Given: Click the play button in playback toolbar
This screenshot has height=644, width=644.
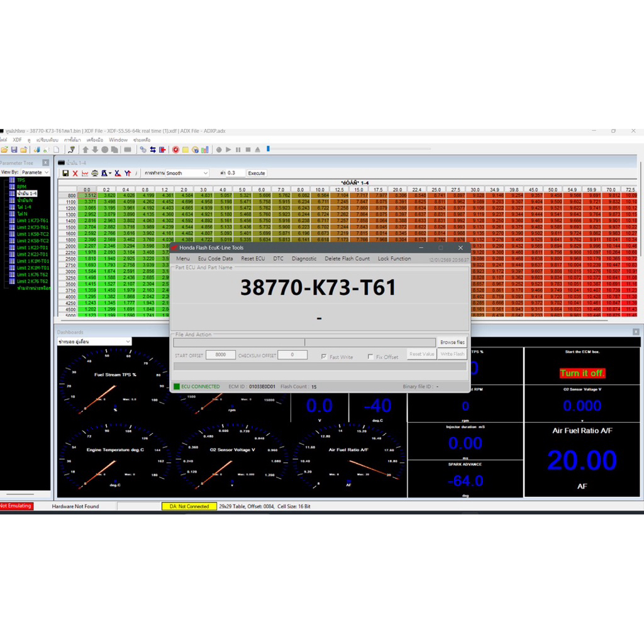Looking at the screenshot, I should (x=228, y=150).
